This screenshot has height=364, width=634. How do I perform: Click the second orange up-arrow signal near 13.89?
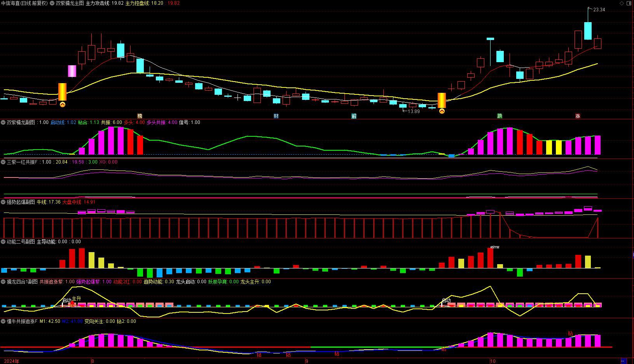pyautogui.click(x=442, y=111)
